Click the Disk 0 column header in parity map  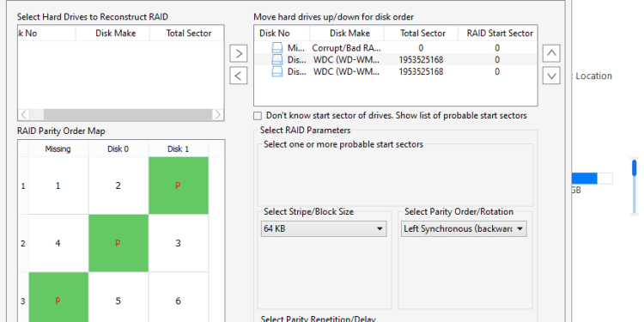tap(118, 149)
